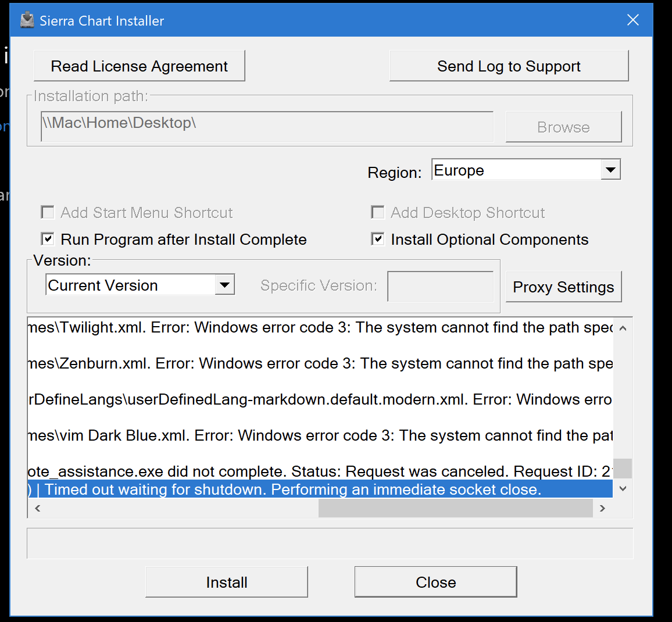Click the log vertical scrollbar thumb

[623, 469]
